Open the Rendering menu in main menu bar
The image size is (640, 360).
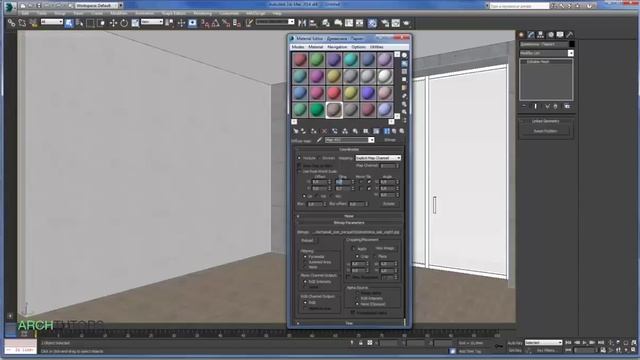point(203,13)
